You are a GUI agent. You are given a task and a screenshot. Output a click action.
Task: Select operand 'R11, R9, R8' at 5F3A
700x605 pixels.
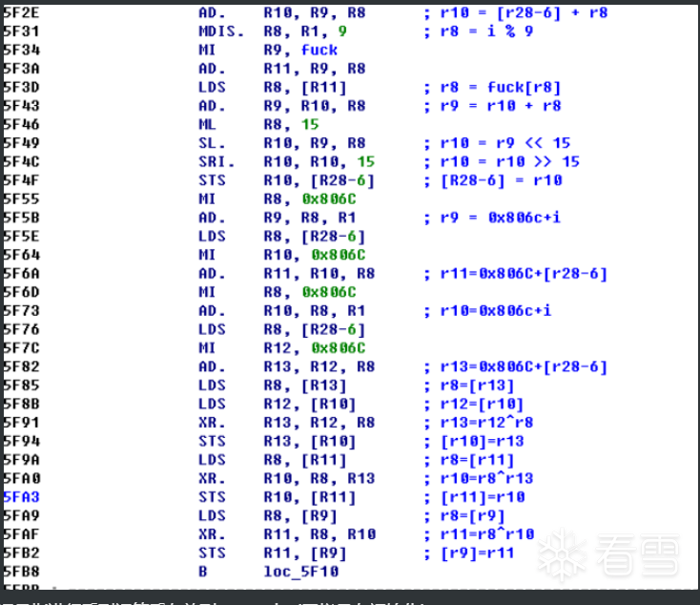click(x=315, y=69)
